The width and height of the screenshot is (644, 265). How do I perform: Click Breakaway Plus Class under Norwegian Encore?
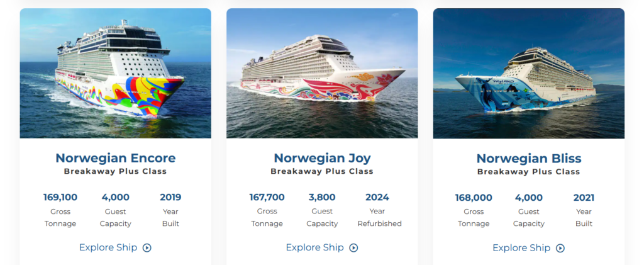(115, 171)
